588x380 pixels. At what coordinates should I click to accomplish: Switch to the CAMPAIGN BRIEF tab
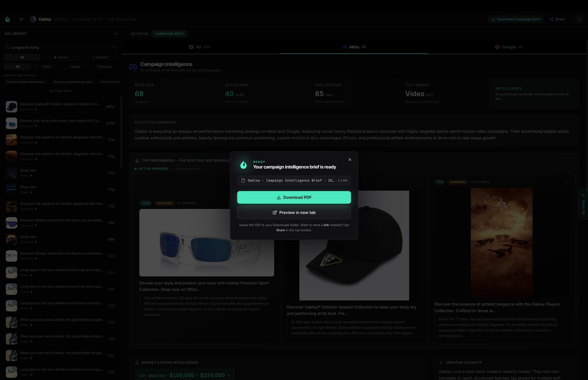point(170,34)
